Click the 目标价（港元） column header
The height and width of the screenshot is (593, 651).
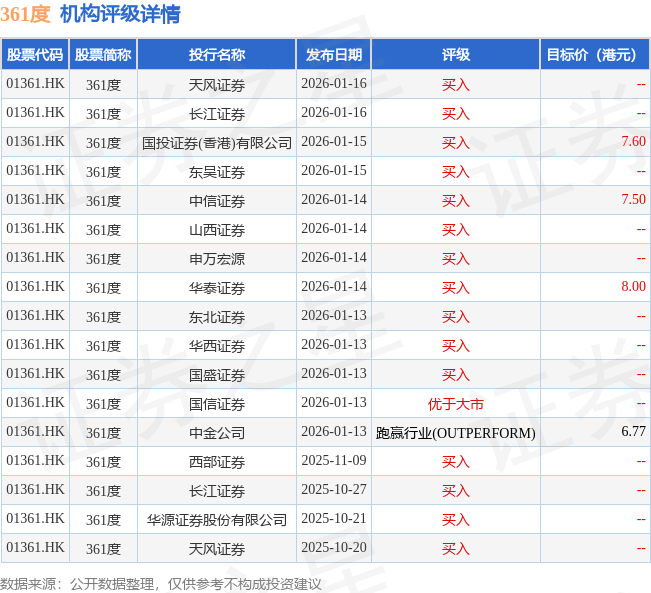click(x=595, y=54)
